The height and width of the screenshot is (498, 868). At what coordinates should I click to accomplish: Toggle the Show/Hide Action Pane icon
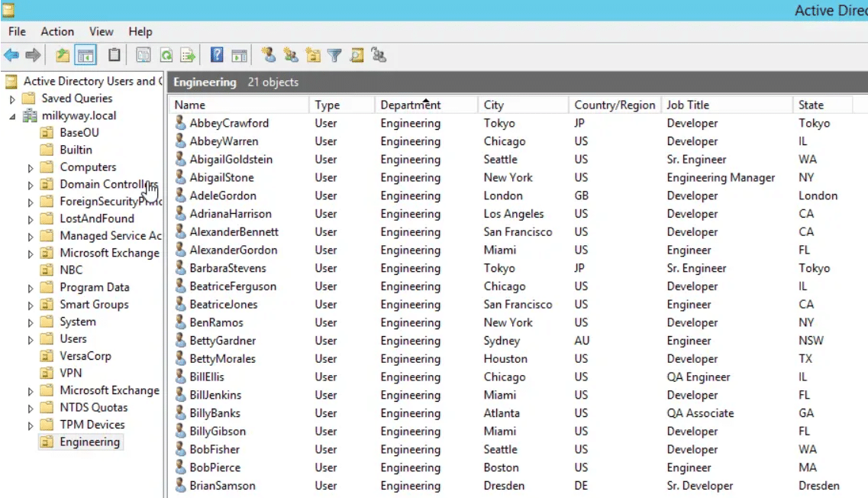coord(239,55)
